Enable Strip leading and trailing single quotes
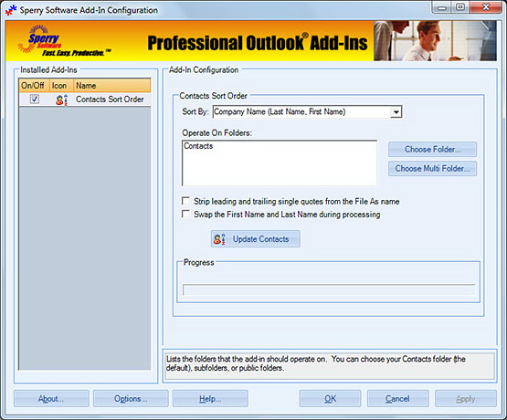507x420 pixels. coord(186,201)
